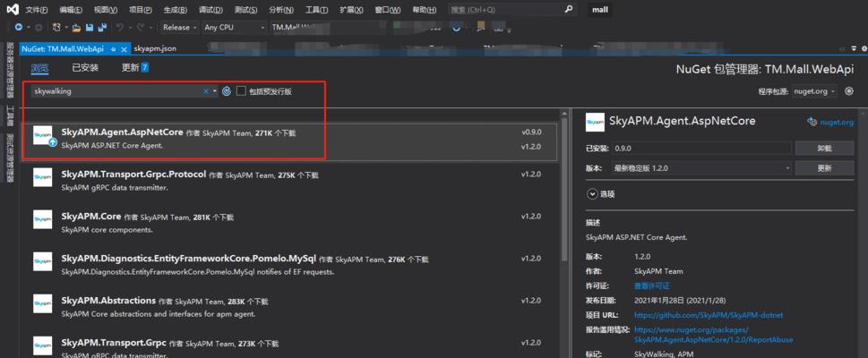Open the version dropdown showing 最新稳定版 1.2.0
Screen dimensions: 868x358
701,168
